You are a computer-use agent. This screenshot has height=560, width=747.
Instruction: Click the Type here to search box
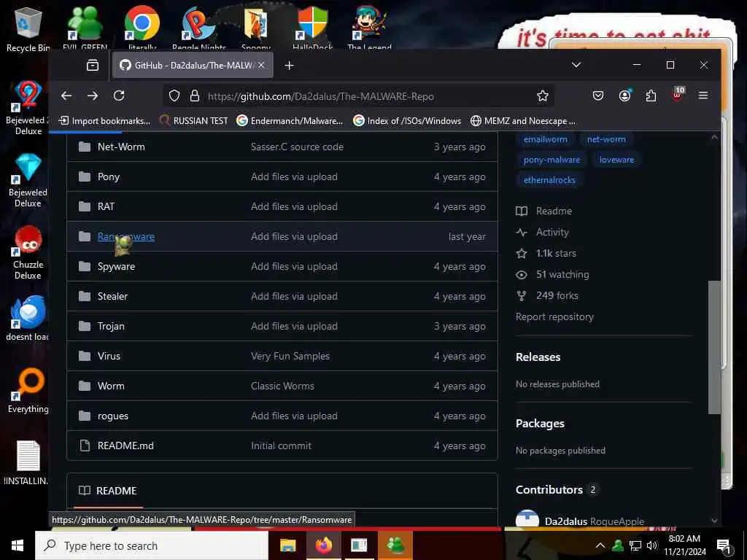coord(152,545)
